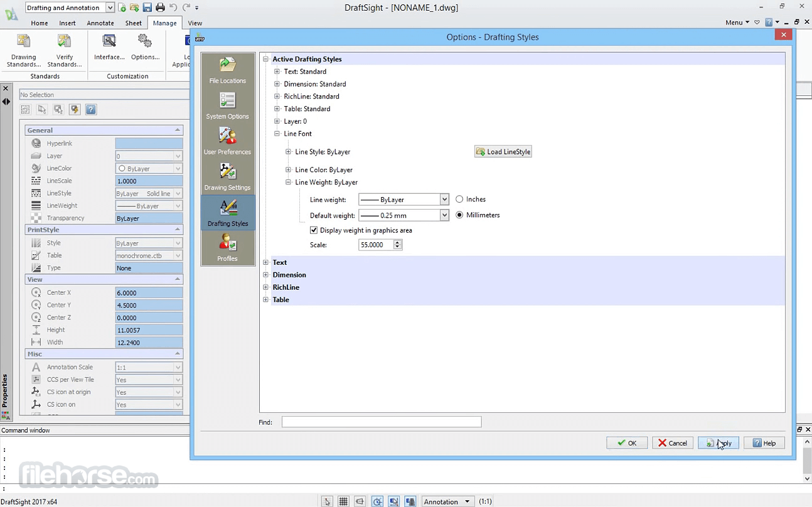Click the New document icon in quick access toolbar
The image size is (812, 507).
(122, 8)
